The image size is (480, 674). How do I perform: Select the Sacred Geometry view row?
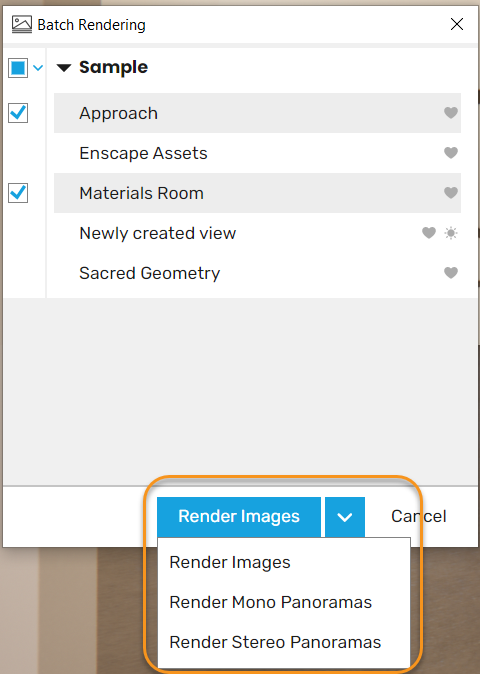pyautogui.click(x=257, y=273)
